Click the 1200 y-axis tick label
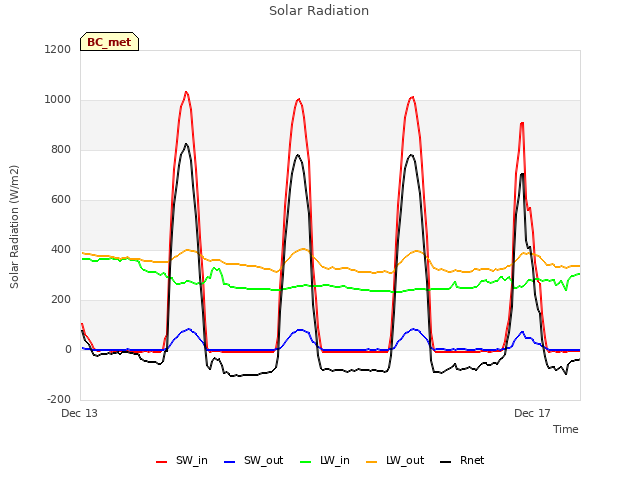640x480 pixels. tap(58, 49)
